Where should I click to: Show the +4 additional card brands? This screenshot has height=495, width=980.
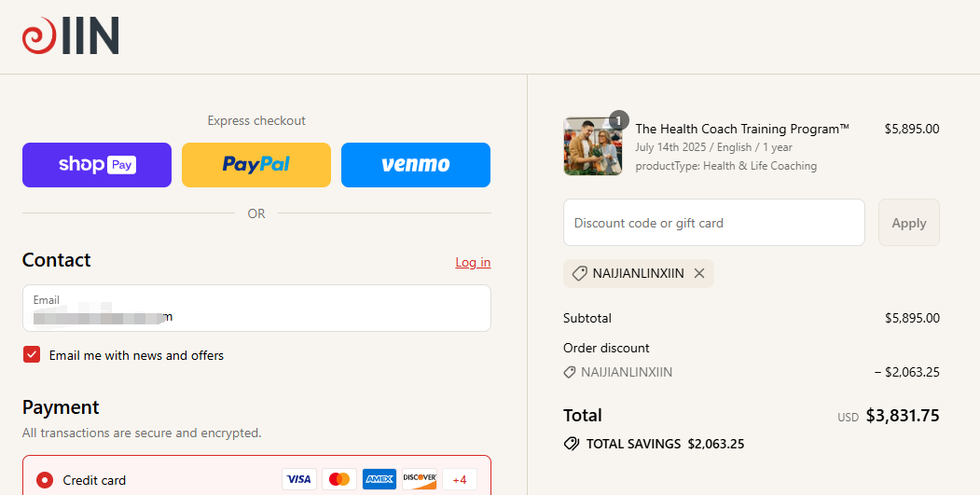tap(460, 479)
